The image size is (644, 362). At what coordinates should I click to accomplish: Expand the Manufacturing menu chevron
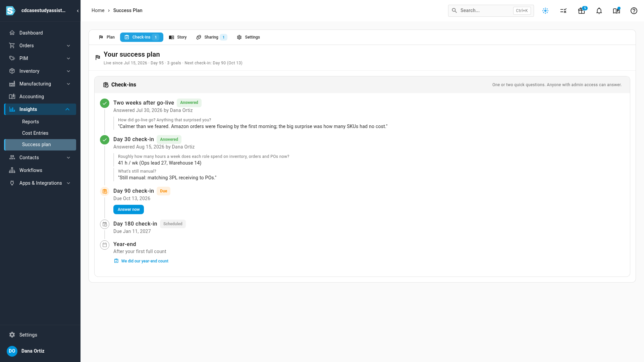tap(68, 84)
